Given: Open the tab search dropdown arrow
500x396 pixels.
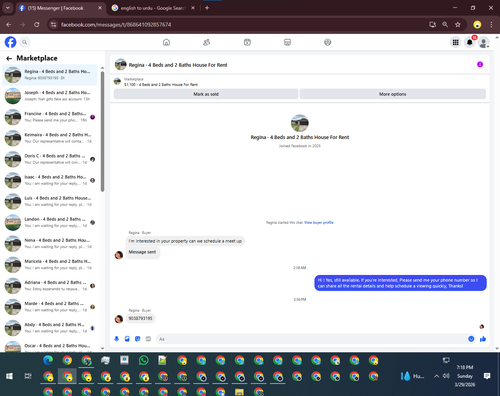Looking at the screenshot, I should 7,8.
